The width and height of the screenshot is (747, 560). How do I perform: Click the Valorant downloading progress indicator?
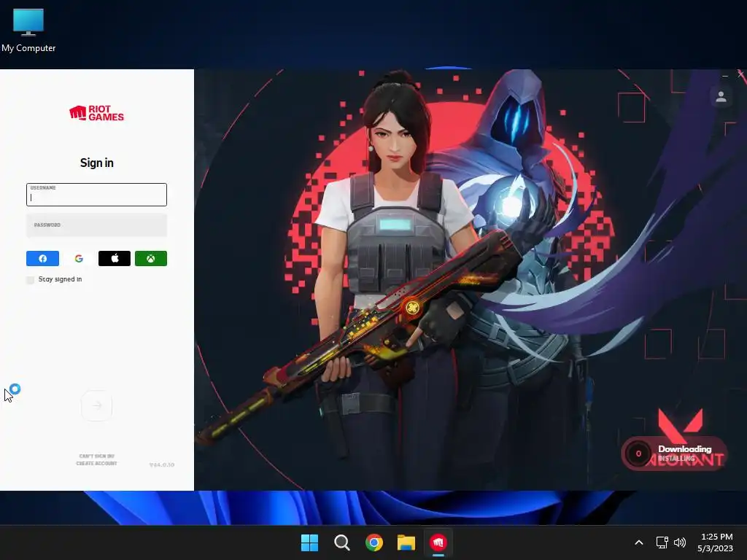pos(674,454)
